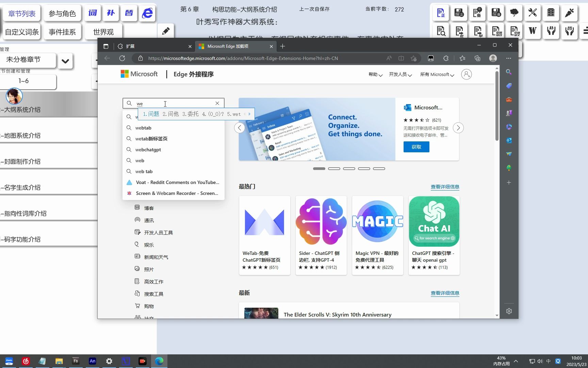Click the first carousel indicator dash
The image size is (588, 368).
pyautogui.click(x=319, y=169)
